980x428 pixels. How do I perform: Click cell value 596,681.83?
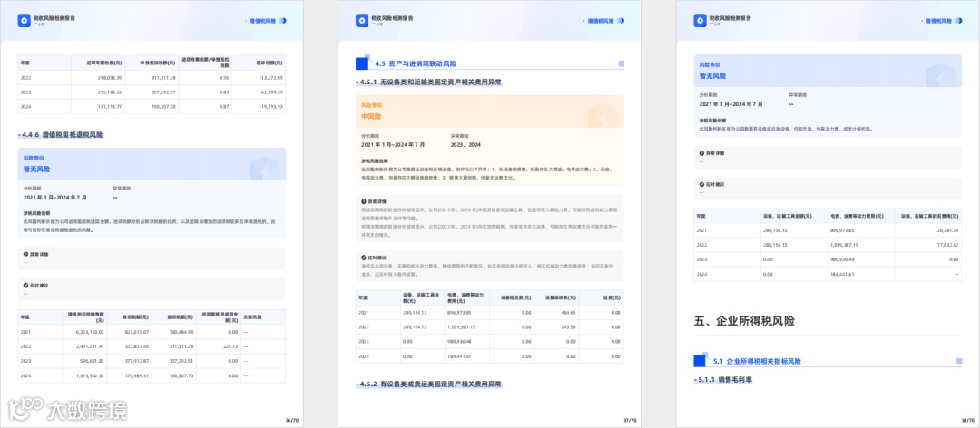(x=92, y=362)
